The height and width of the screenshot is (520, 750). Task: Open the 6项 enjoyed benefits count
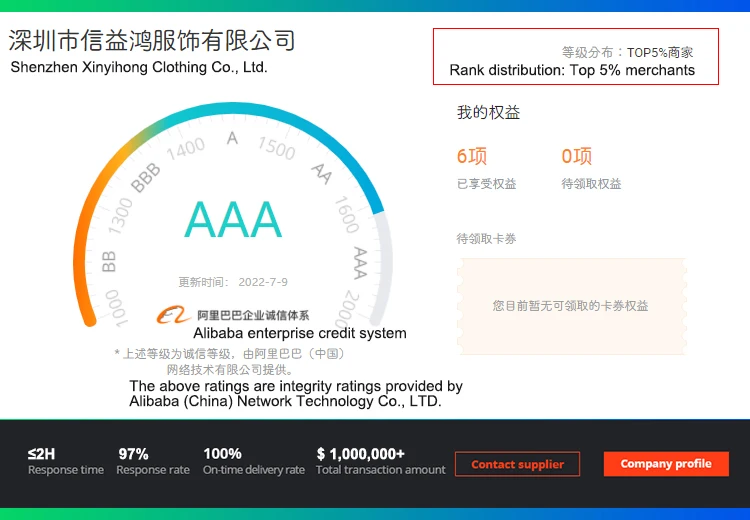(472, 156)
